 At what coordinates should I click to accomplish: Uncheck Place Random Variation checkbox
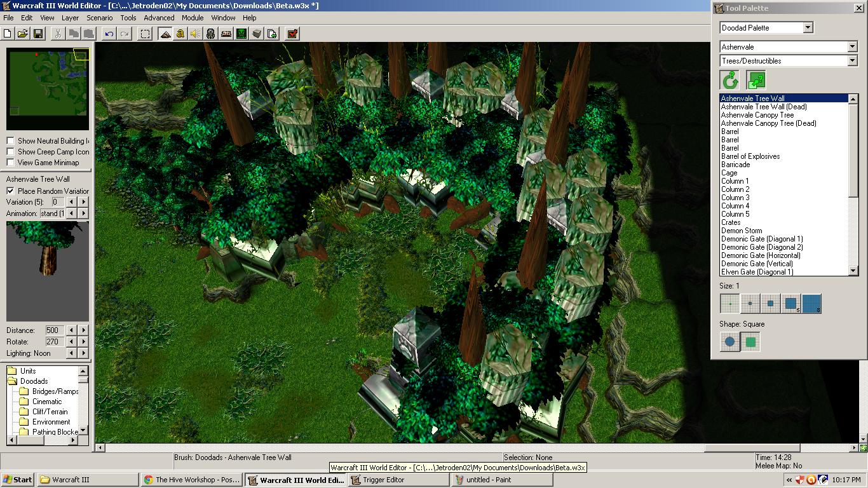pyautogui.click(x=11, y=191)
